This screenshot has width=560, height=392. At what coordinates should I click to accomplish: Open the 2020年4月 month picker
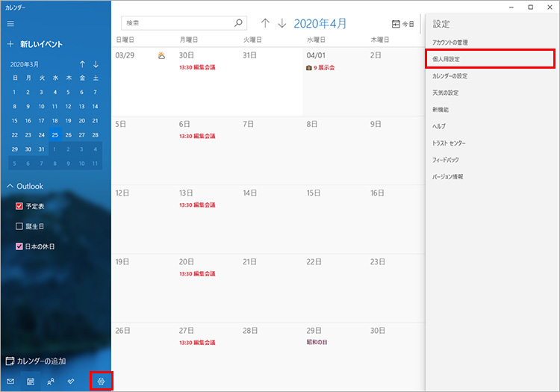point(320,24)
